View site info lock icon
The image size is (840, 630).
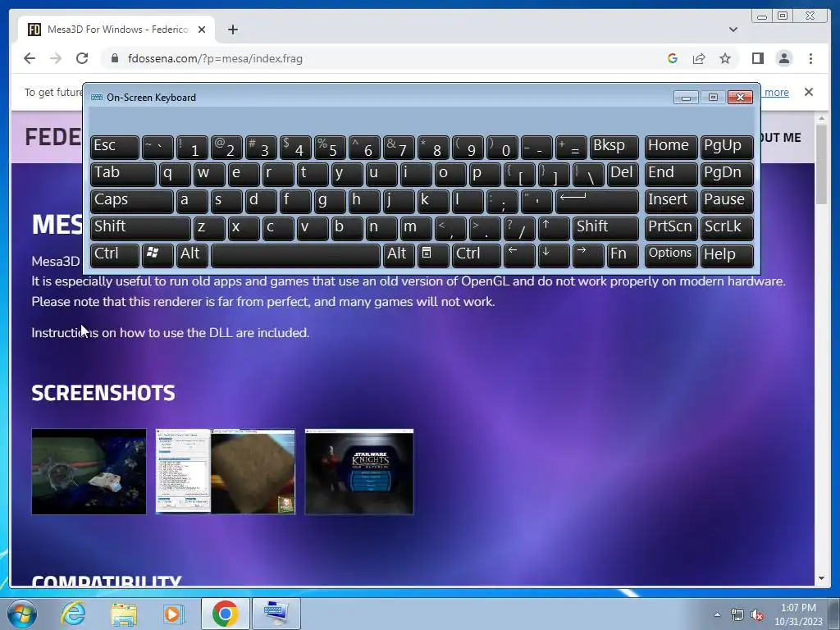[x=114, y=58]
